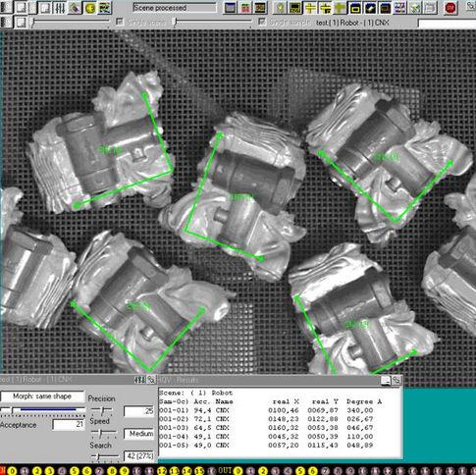Click the OUT label in the bottom strip

(225, 471)
